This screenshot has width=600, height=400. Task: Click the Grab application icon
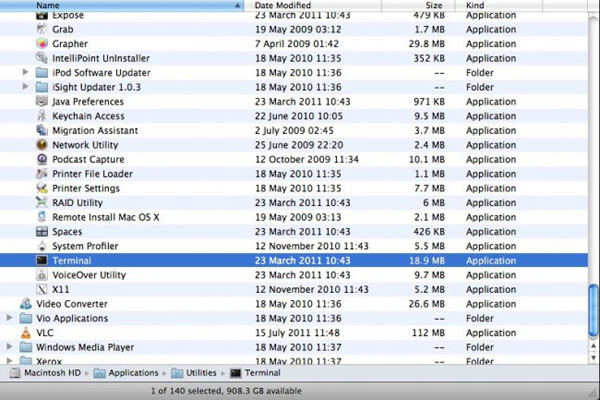(x=41, y=29)
